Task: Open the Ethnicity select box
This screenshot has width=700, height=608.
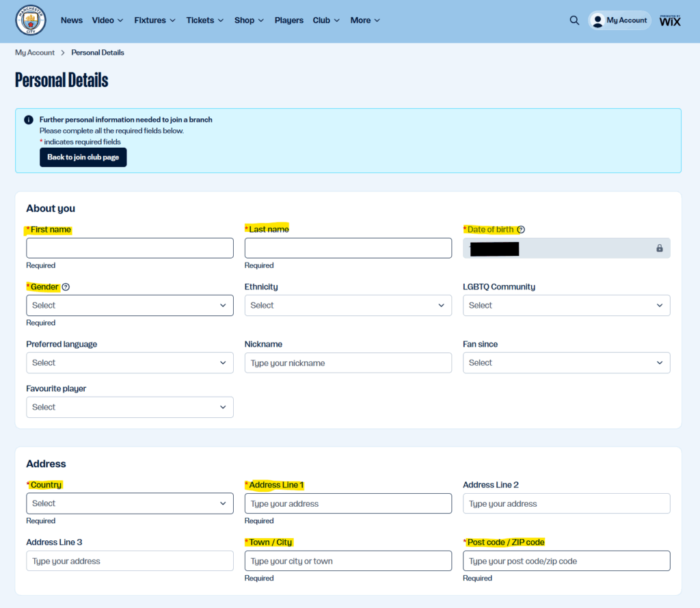Action: point(348,306)
